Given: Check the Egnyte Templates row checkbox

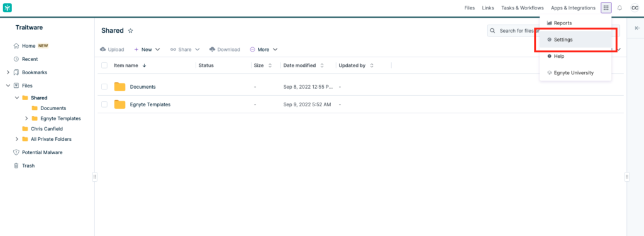Looking at the screenshot, I should [x=104, y=104].
